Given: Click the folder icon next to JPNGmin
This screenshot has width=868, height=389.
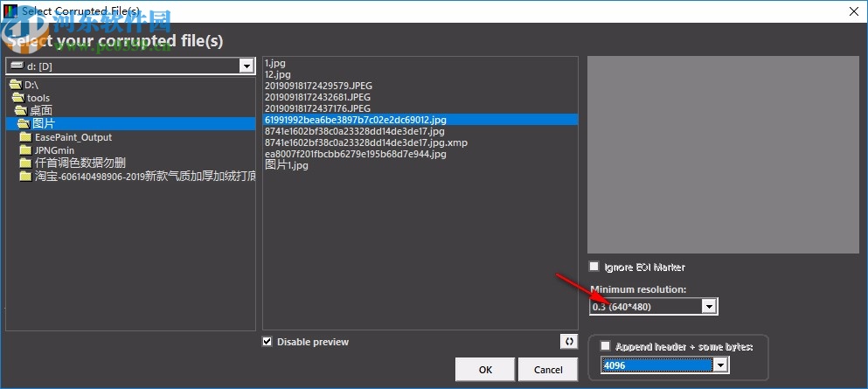Looking at the screenshot, I should coord(25,150).
